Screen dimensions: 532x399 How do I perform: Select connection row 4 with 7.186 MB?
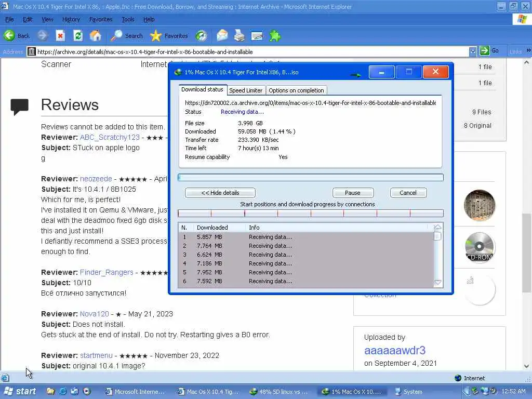(305, 263)
